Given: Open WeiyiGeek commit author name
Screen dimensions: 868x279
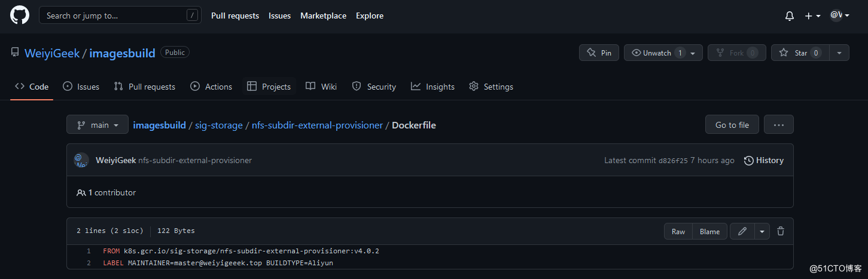Looking at the screenshot, I should (115, 160).
